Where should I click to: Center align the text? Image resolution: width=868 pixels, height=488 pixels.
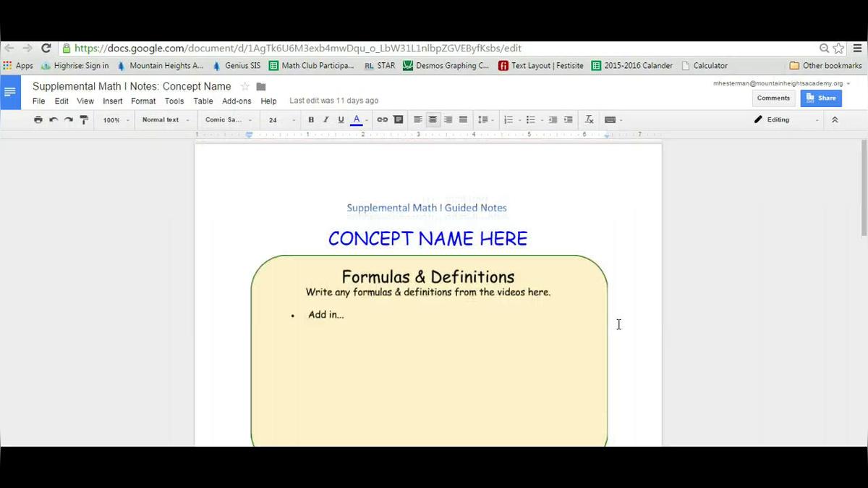click(x=433, y=119)
